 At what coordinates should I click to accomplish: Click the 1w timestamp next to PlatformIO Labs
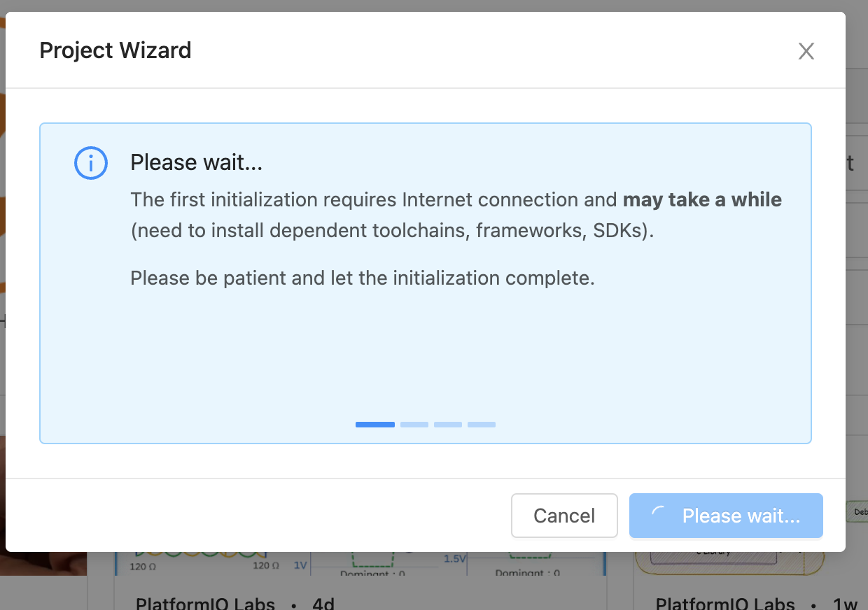tap(846, 603)
